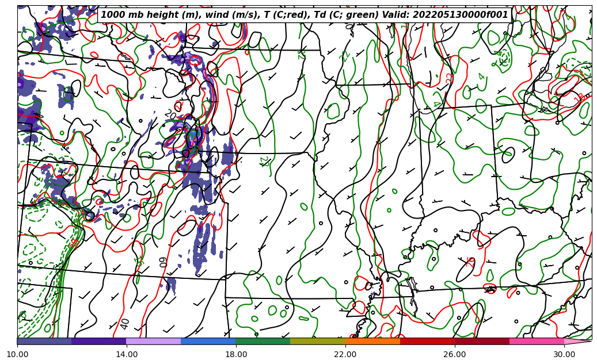This screenshot has width=597, height=364.
Task: Select the indigo 12–14 colorbar segment
Action: (x=99, y=341)
